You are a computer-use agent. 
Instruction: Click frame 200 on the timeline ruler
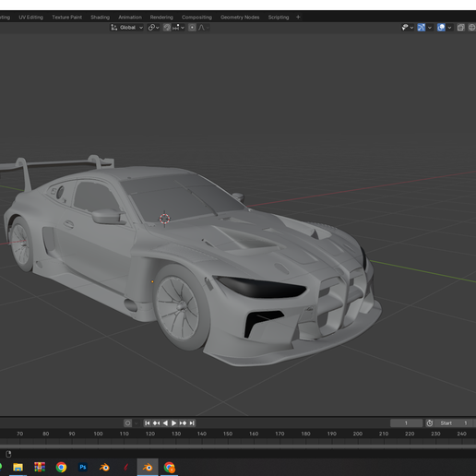[357, 434]
